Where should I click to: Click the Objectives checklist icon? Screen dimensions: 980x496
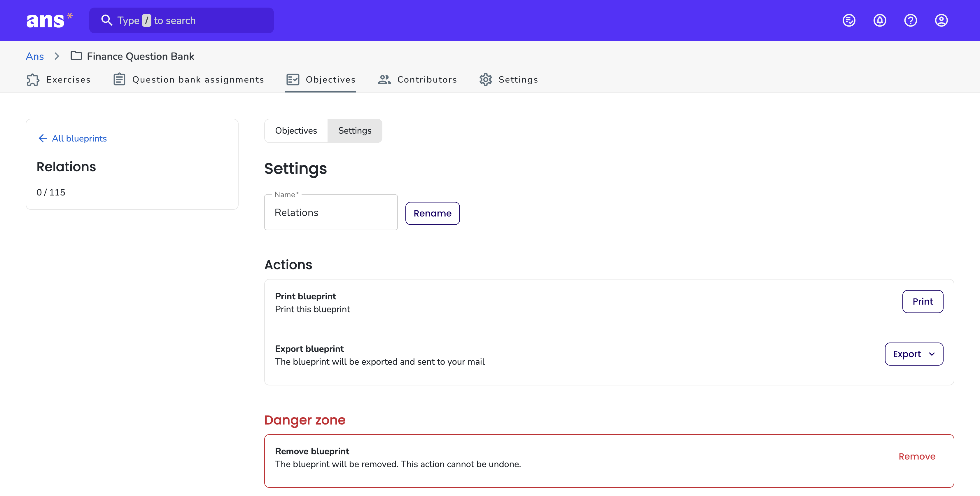[x=293, y=80]
